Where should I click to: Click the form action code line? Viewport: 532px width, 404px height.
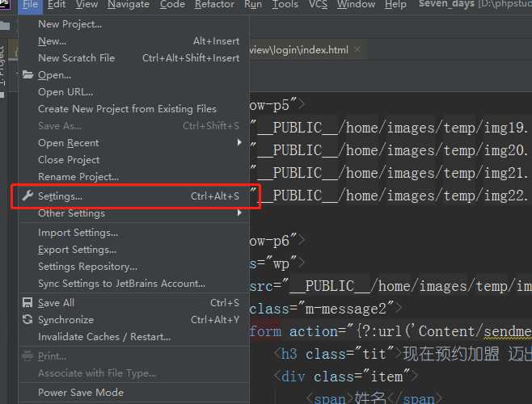[x=391, y=331]
